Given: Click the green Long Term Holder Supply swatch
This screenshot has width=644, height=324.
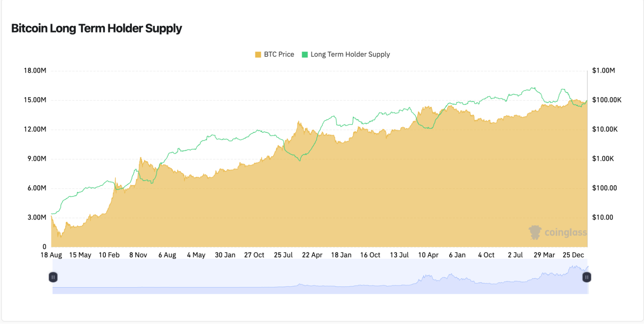Looking at the screenshot, I should [305, 54].
